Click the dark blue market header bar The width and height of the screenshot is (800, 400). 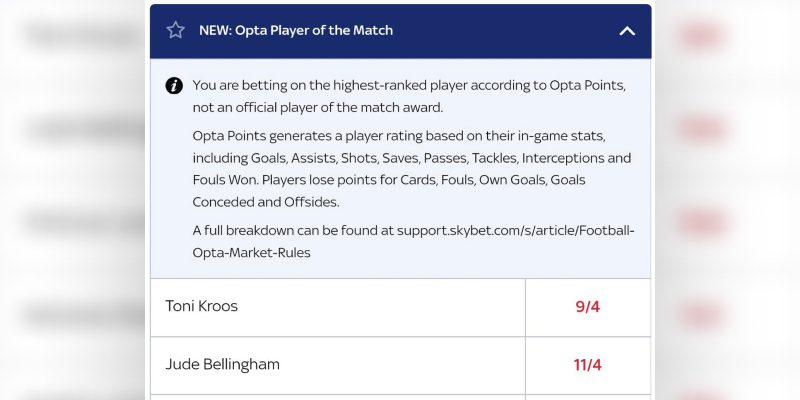coord(500,31)
